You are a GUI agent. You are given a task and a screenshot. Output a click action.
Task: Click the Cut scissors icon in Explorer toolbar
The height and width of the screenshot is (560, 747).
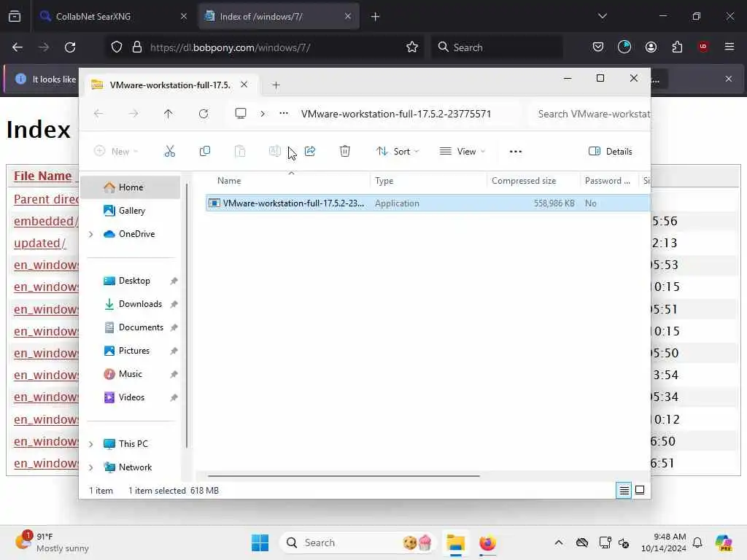point(169,152)
